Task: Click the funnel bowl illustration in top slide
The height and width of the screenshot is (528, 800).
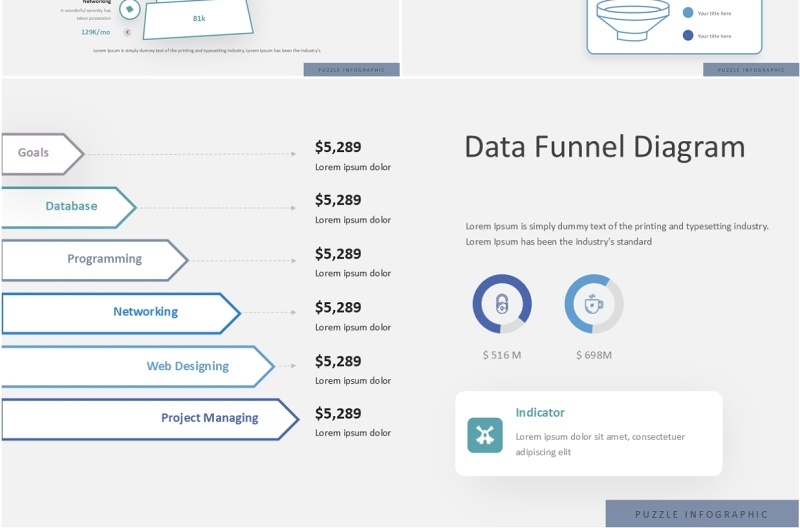Action: [635, 20]
